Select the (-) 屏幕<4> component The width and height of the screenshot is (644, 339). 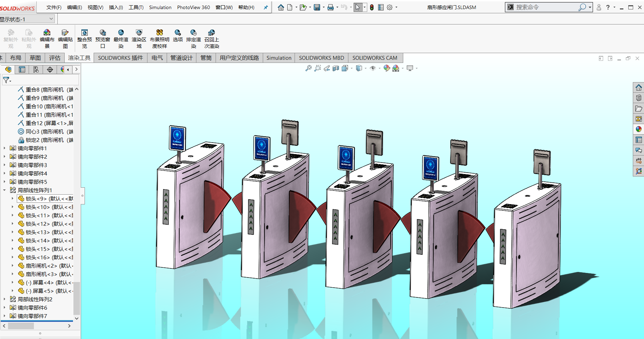pos(46,282)
